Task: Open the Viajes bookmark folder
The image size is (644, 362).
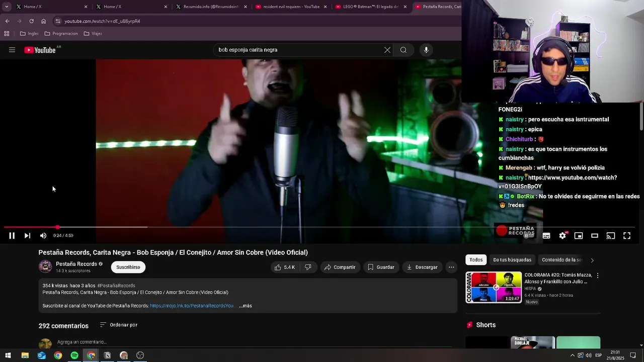Action: (93, 34)
